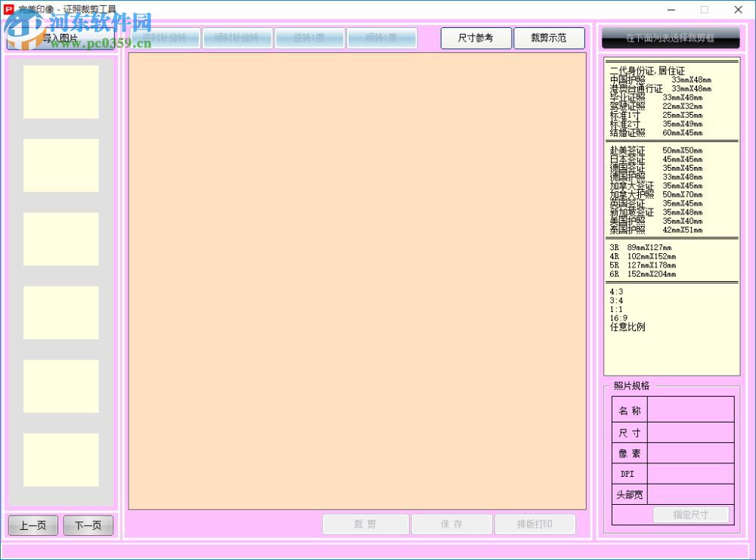This screenshot has width=756, height=560.
Task: Select the first photo thumbnail slot
Action: click(61, 91)
